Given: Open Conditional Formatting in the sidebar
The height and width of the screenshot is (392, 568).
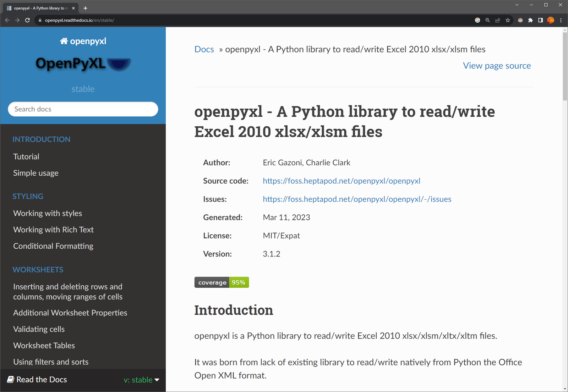Looking at the screenshot, I should (53, 246).
